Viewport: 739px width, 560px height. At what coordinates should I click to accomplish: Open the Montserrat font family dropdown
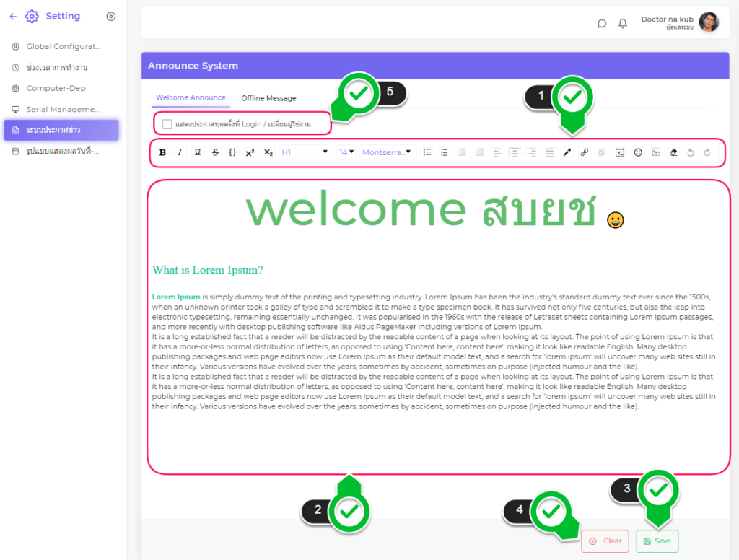388,152
